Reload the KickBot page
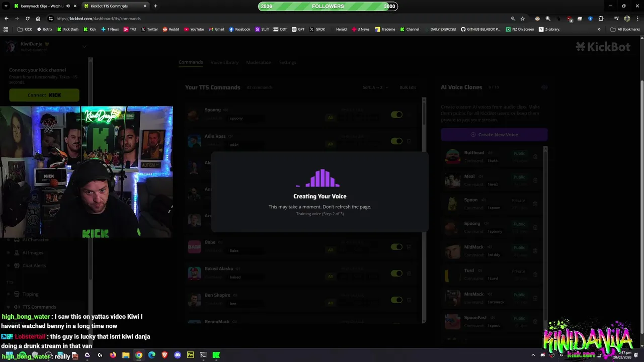Viewport: 644px width, 362px height. [x=27, y=19]
